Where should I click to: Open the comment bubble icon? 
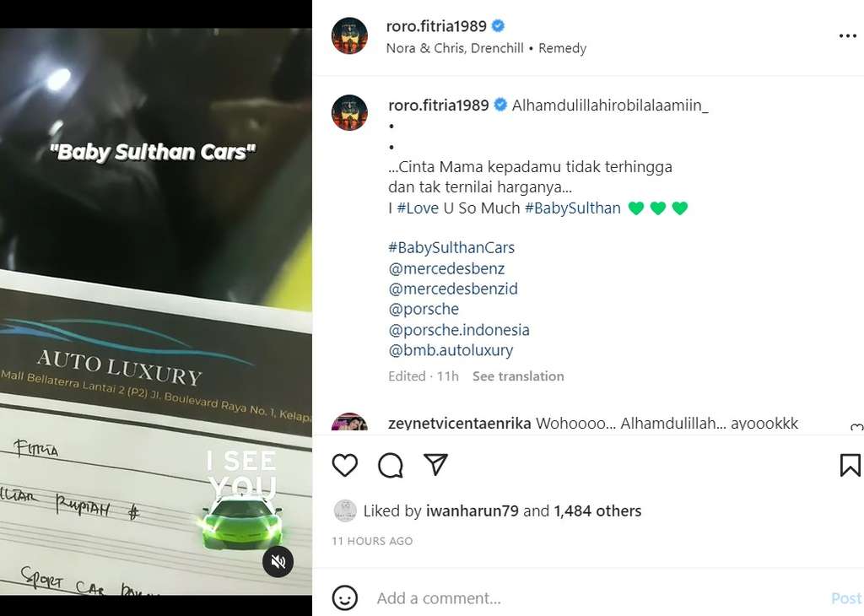(x=390, y=465)
